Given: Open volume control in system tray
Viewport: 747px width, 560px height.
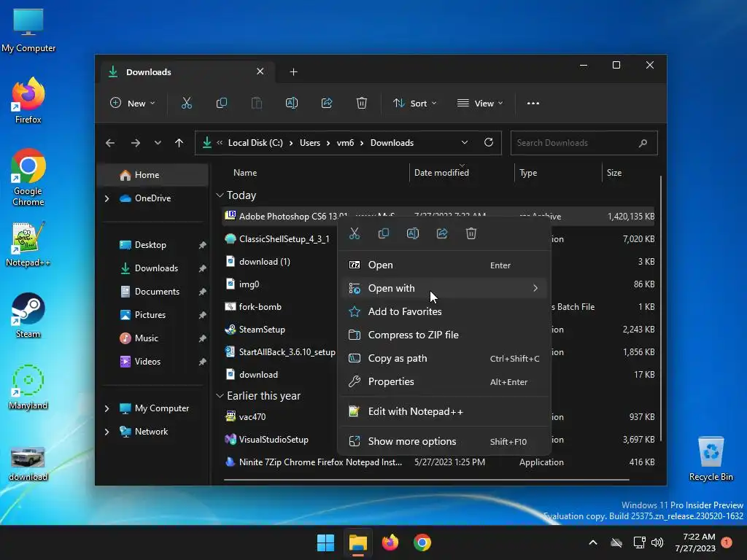Looking at the screenshot, I should [657, 542].
